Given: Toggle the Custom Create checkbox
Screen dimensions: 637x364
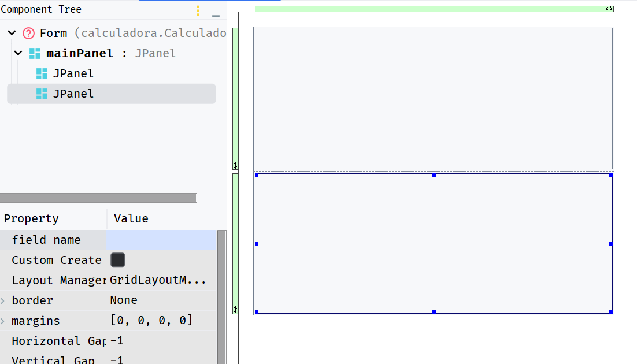Looking at the screenshot, I should coord(117,260).
